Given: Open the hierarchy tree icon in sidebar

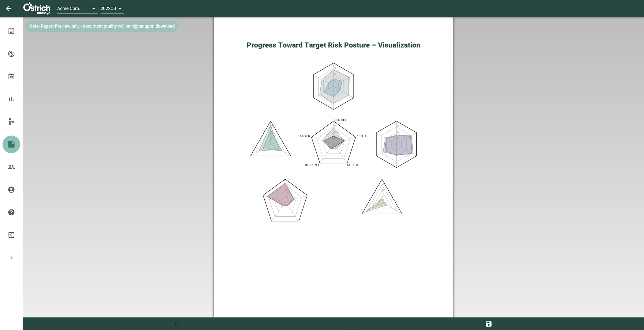Looking at the screenshot, I should point(11,122).
